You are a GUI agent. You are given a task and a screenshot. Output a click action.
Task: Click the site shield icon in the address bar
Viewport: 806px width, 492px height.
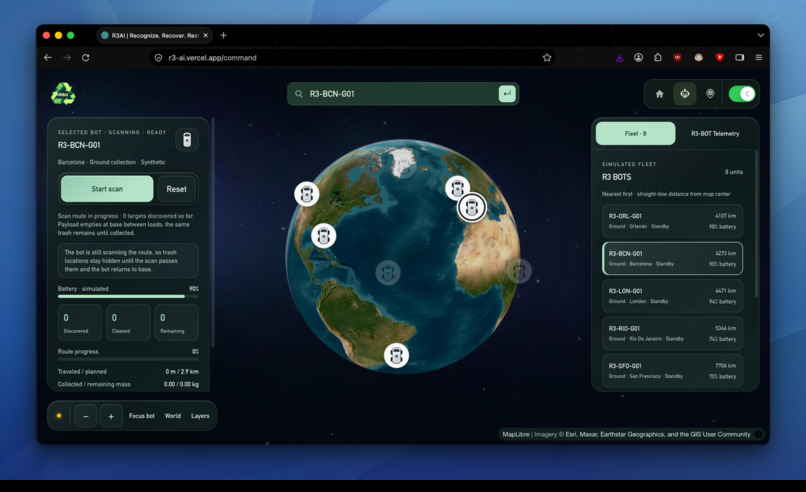[158, 58]
